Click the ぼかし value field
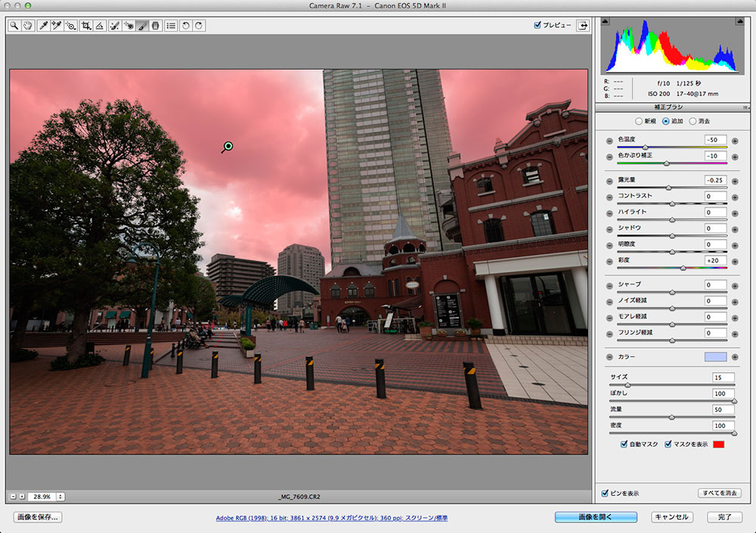 pos(723,394)
